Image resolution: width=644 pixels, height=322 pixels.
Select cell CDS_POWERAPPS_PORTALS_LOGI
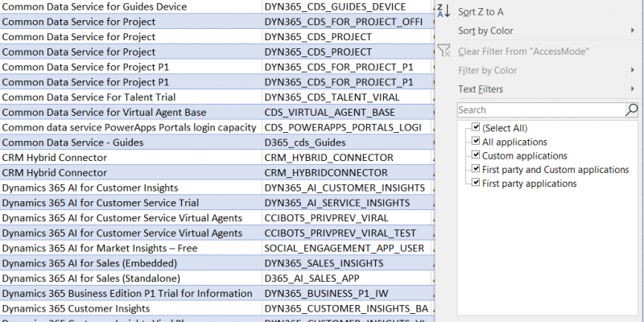click(x=349, y=127)
